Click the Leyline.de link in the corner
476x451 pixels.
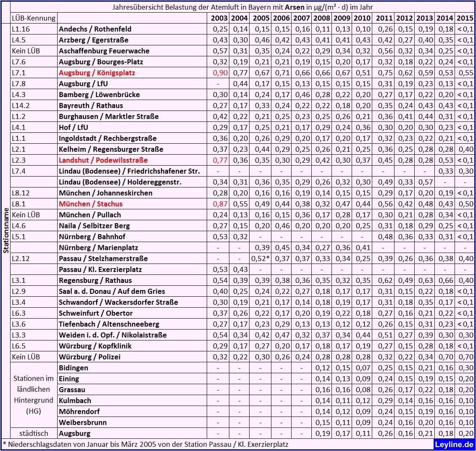[454, 444]
